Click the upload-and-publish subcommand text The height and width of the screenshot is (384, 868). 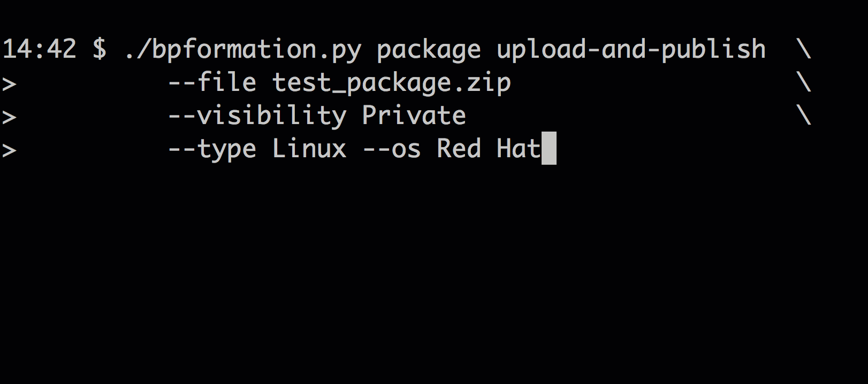click(x=631, y=50)
